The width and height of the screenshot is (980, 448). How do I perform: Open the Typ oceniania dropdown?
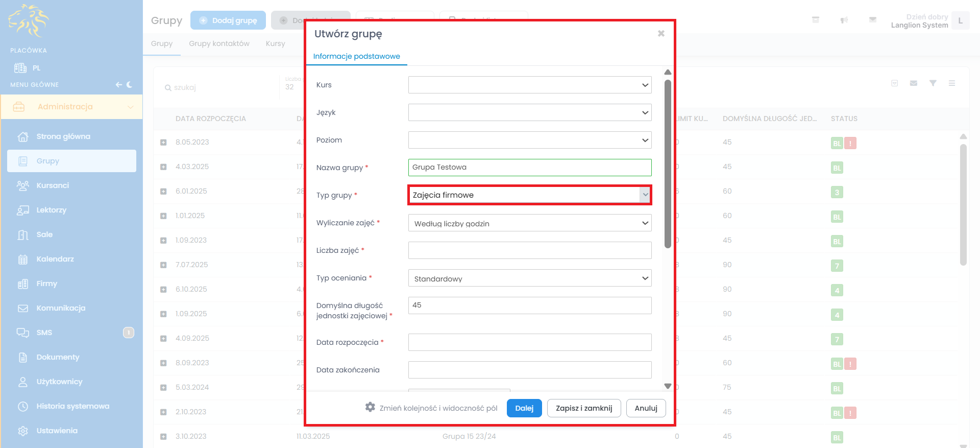529,278
